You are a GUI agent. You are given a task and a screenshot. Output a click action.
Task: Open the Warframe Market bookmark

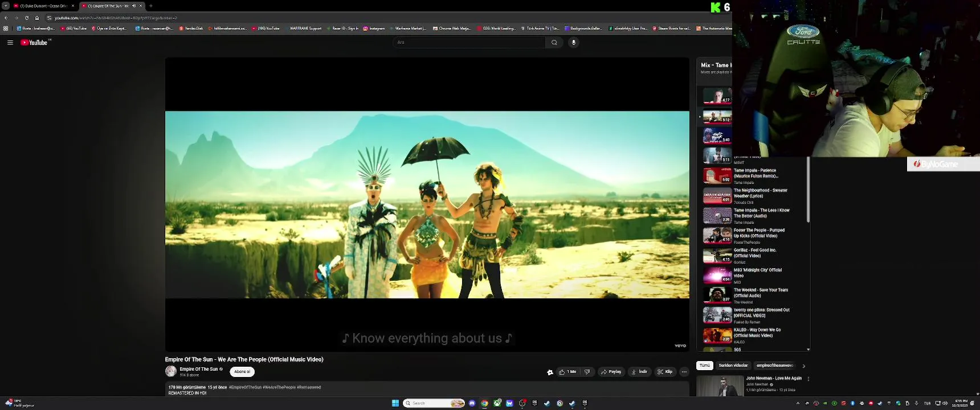[408, 28]
